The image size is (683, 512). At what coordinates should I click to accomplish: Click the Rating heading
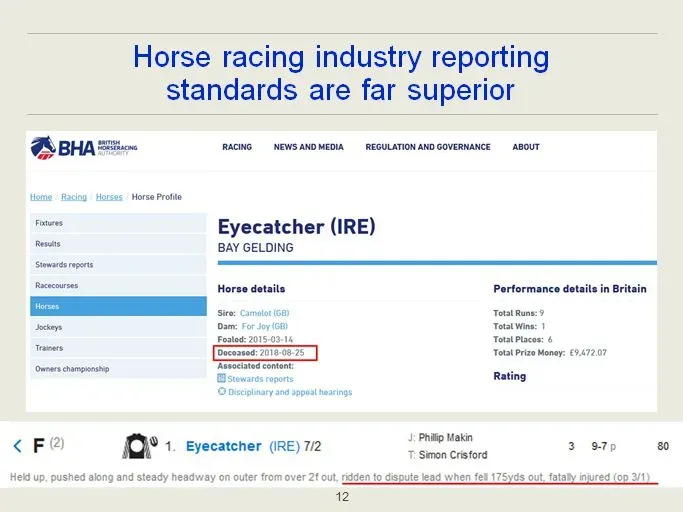pos(510,376)
